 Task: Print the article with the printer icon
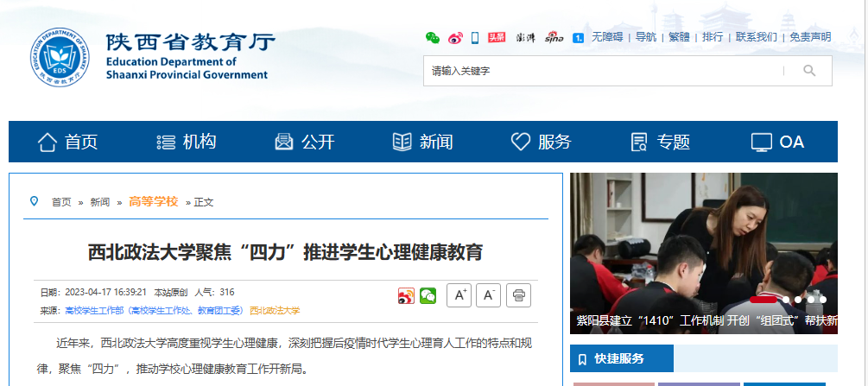click(518, 295)
